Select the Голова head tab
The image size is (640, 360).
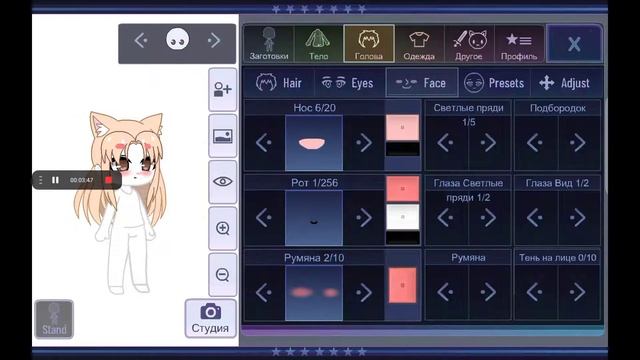click(x=369, y=44)
